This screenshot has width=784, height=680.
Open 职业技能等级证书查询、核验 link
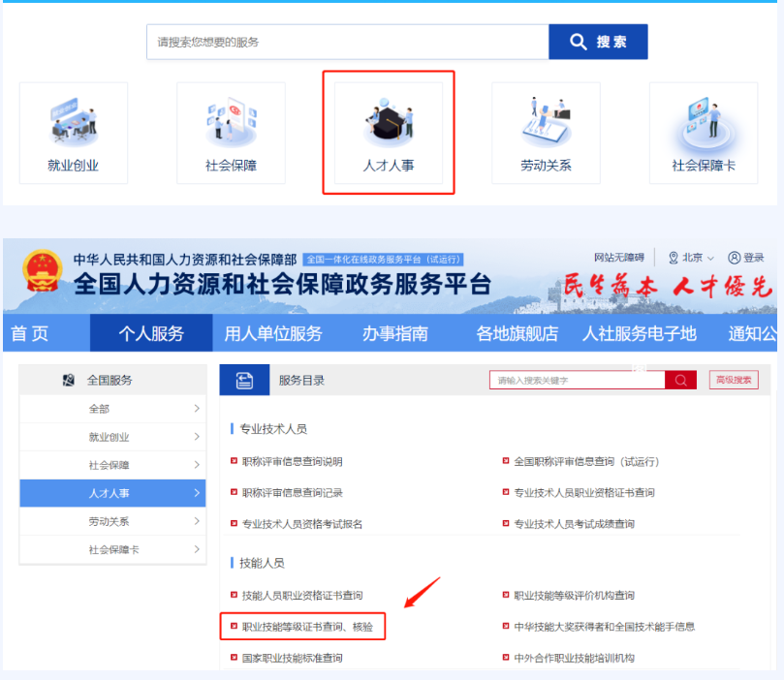[x=306, y=627]
